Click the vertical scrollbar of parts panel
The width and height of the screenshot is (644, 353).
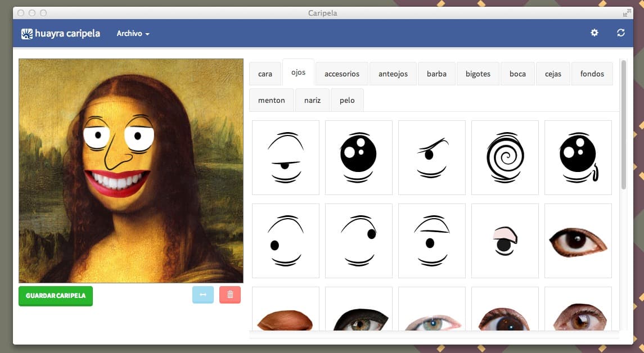point(623,125)
